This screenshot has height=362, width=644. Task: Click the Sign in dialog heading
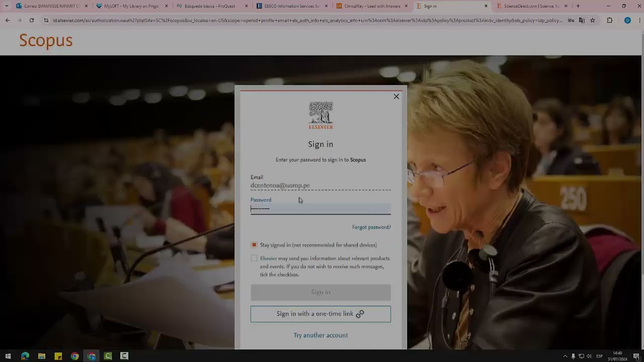click(320, 144)
